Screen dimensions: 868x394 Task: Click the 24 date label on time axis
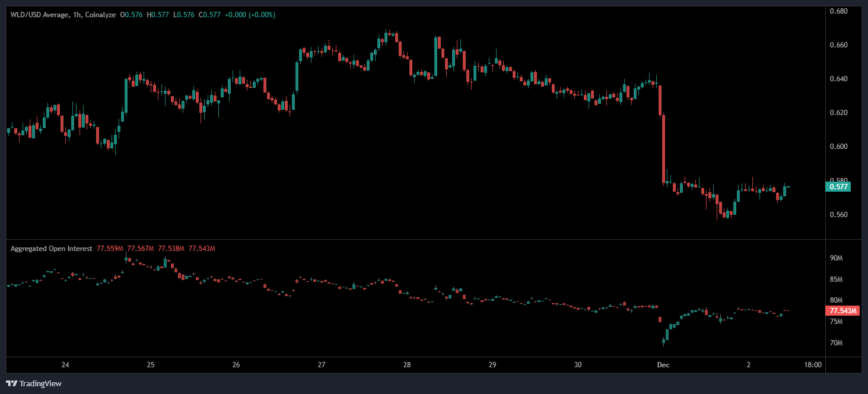(65, 365)
